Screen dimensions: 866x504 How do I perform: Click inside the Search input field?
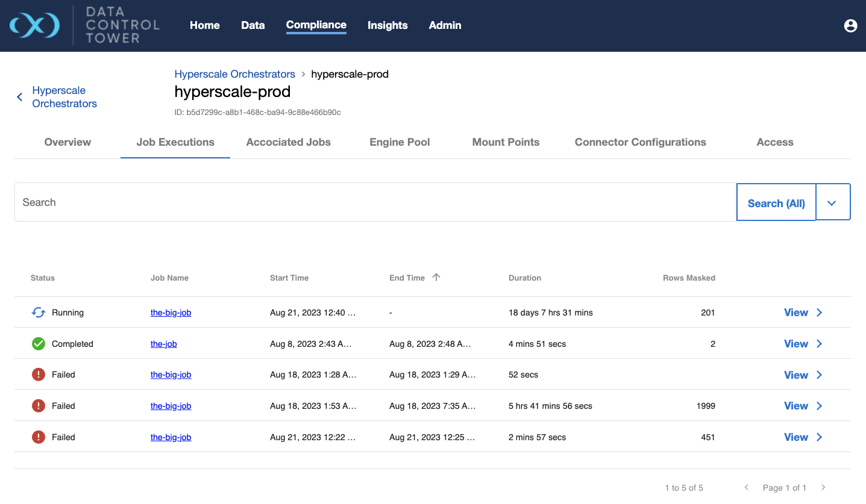coord(374,202)
